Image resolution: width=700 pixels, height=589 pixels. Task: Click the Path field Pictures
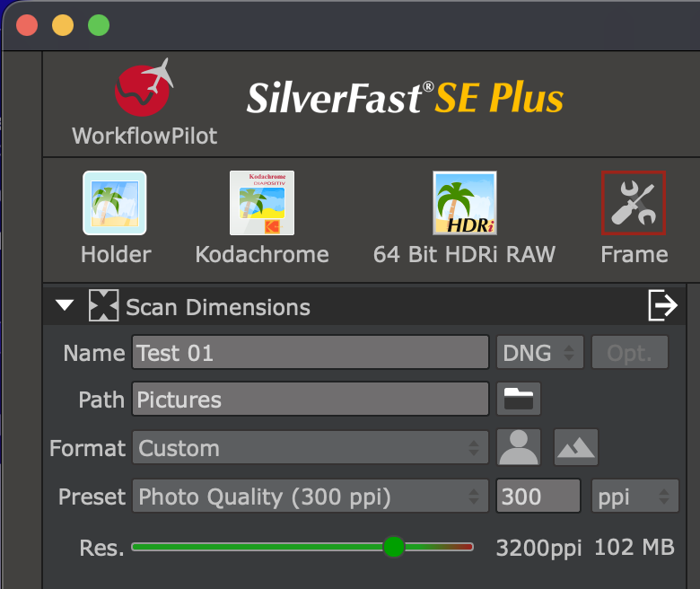point(310,400)
